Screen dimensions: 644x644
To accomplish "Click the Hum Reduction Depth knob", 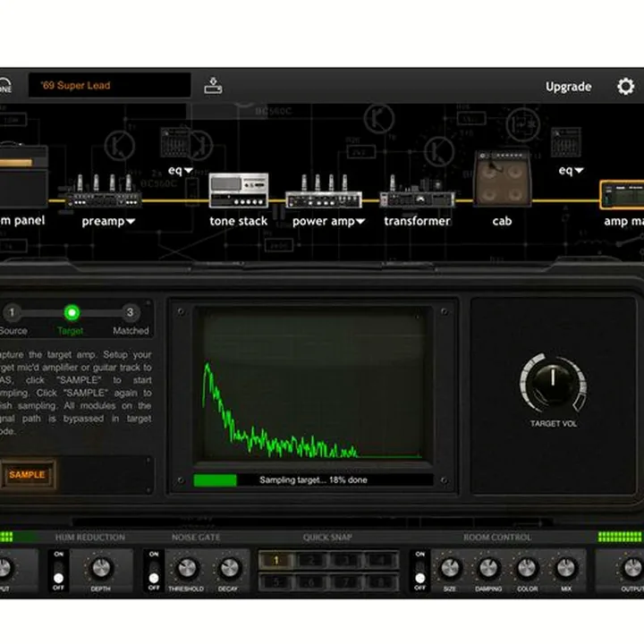I will pyautogui.click(x=101, y=569).
